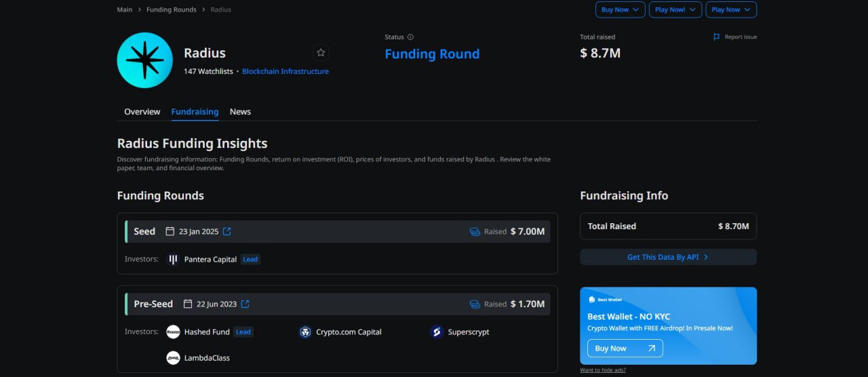868x377 pixels.
Task: Go to Main breadcrumb
Action: point(125,9)
